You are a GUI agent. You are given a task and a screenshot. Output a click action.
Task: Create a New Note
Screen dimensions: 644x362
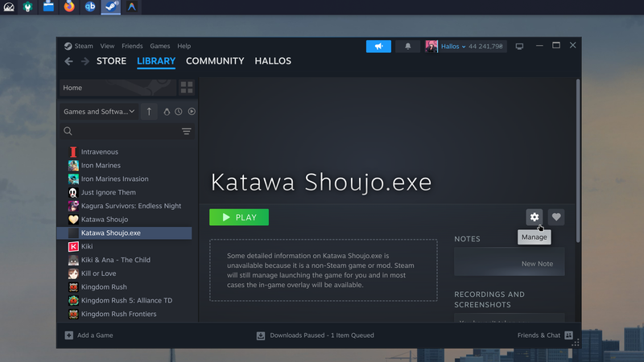(510, 262)
